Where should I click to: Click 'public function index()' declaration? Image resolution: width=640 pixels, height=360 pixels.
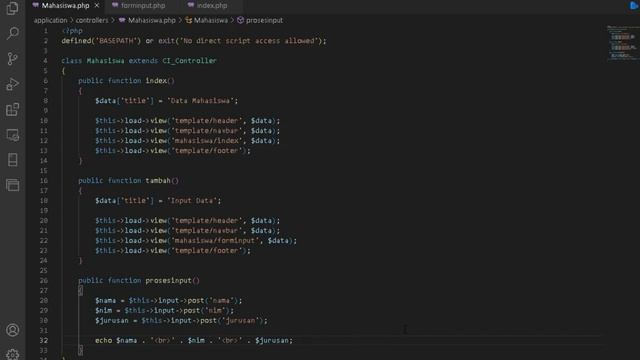pos(126,81)
